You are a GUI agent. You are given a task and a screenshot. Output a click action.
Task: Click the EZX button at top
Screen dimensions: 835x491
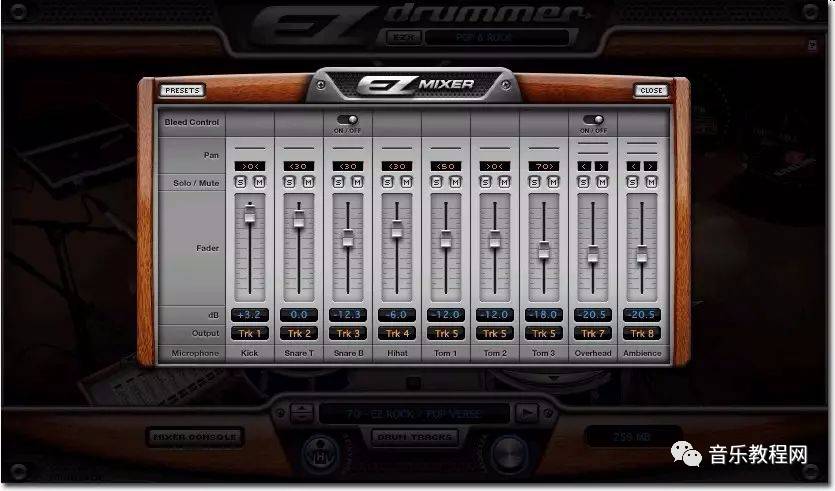click(x=404, y=37)
